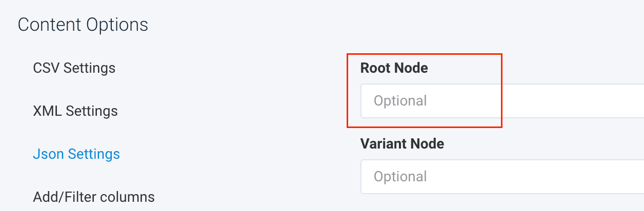Open Add/Filter columns section
This screenshot has height=211, width=644.
(x=93, y=197)
